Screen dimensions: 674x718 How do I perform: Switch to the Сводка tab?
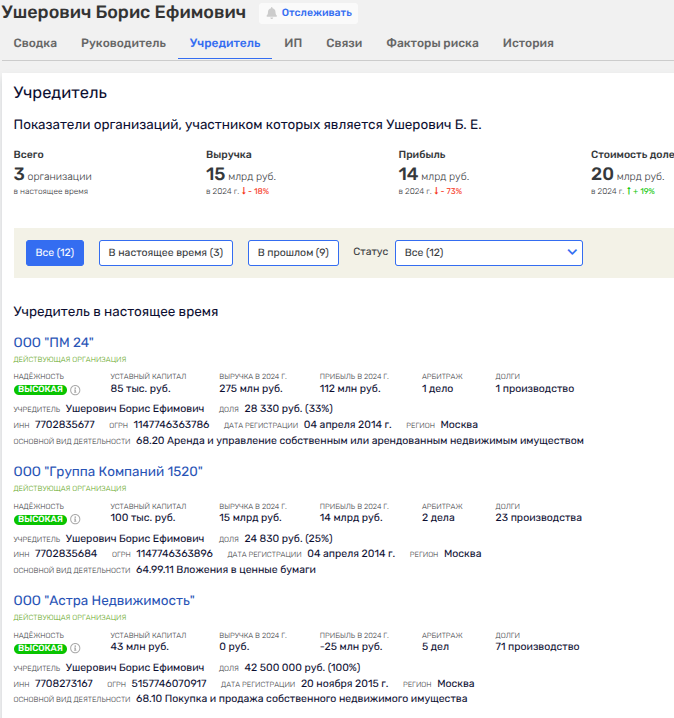pos(35,43)
